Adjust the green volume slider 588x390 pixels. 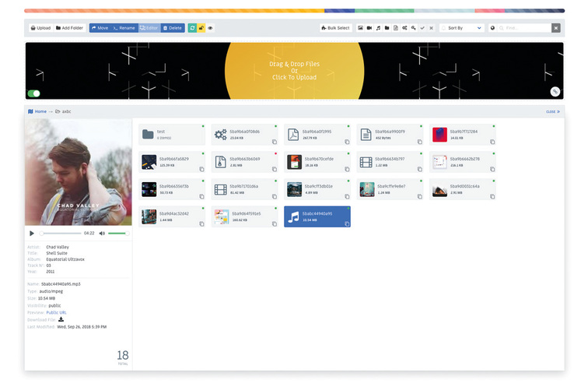pyautogui.click(x=118, y=234)
